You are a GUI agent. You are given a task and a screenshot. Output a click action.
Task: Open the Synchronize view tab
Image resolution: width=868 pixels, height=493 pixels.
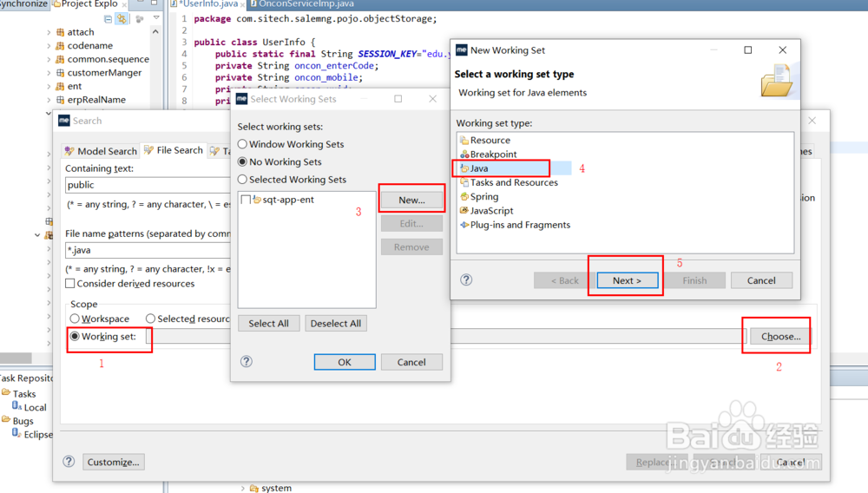23,3
